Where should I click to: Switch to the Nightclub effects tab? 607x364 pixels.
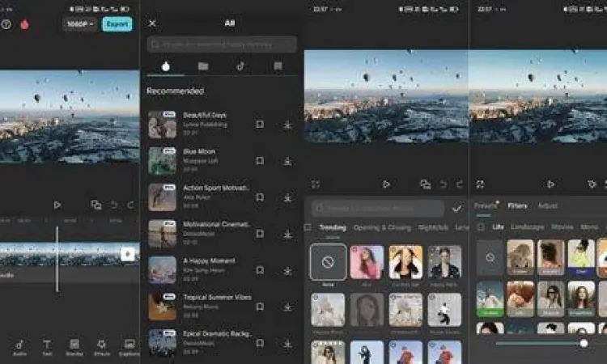(x=433, y=227)
